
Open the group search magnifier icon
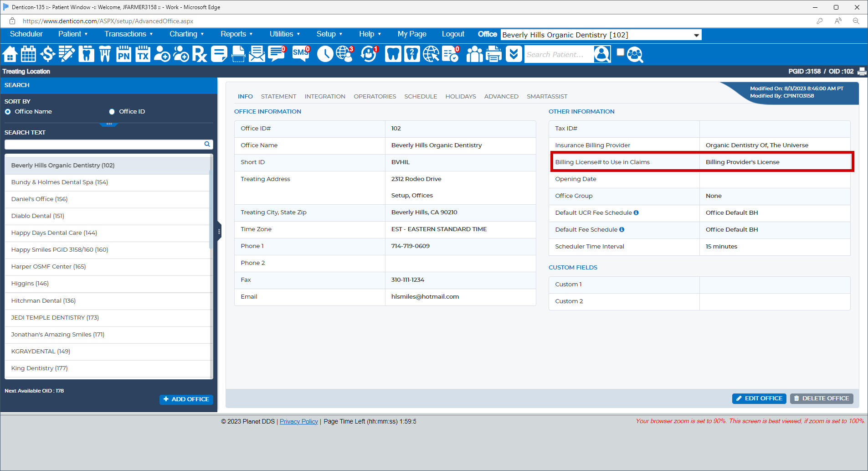[635, 55]
